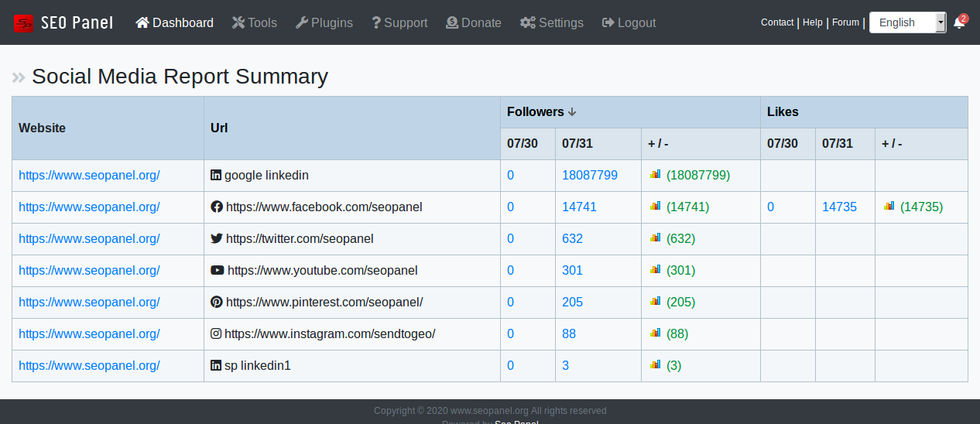Click the 632 followers value

coord(572,239)
